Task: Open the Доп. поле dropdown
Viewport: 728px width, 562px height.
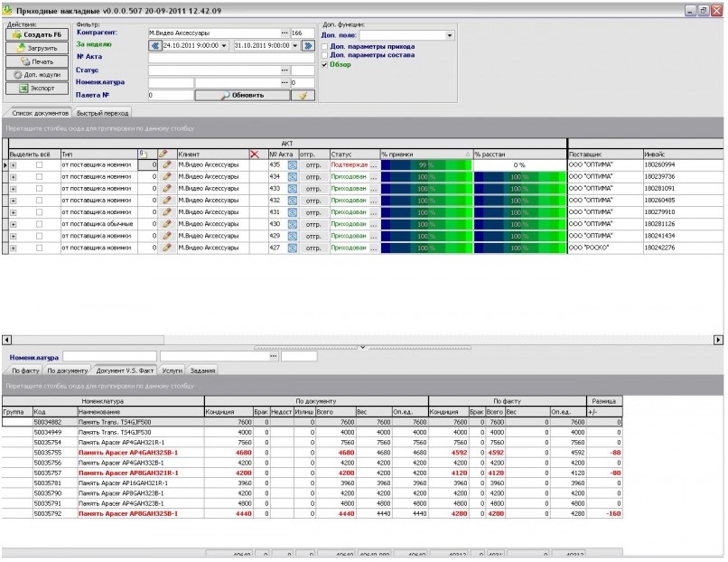Action: coord(450,35)
